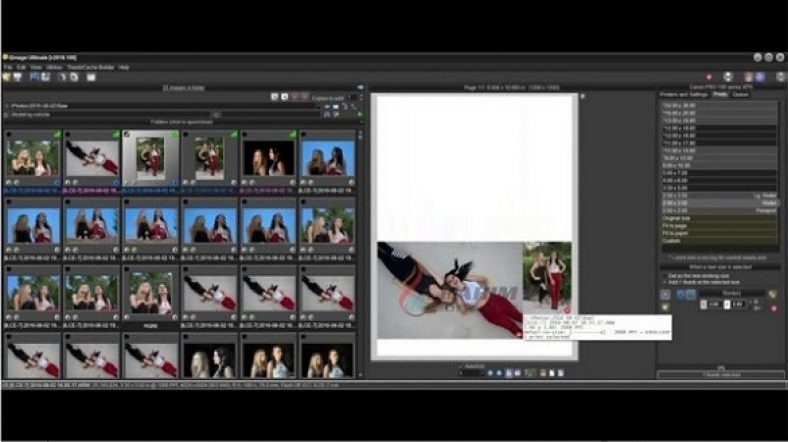This screenshot has width=788, height=442.
Task: Select the Passport 2.00 x 2.00 size row
Action: click(x=719, y=211)
